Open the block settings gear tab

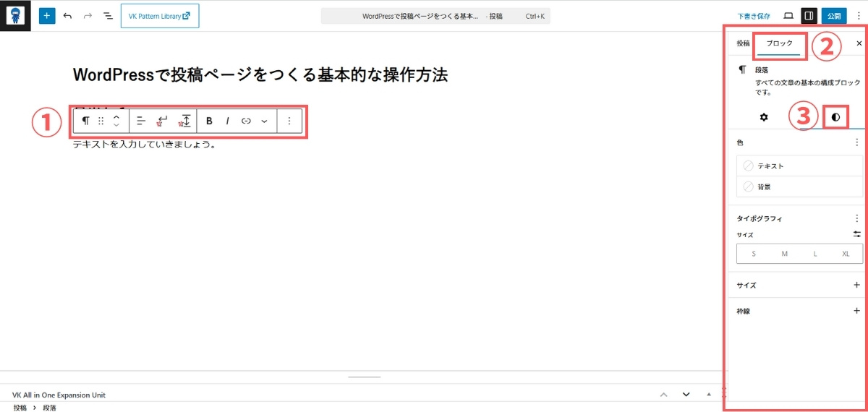coord(763,116)
